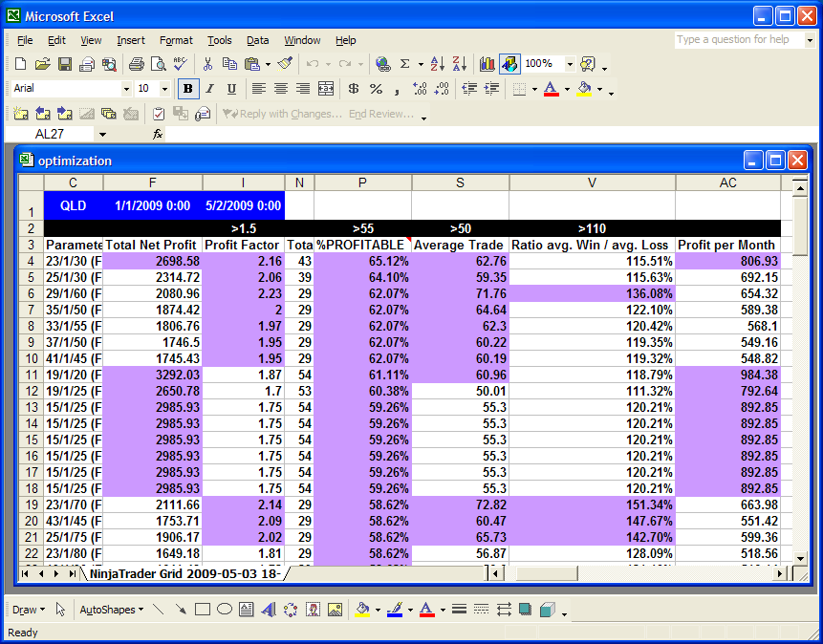
Task: Toggle Underline formatting
Action: coord(231,89)
